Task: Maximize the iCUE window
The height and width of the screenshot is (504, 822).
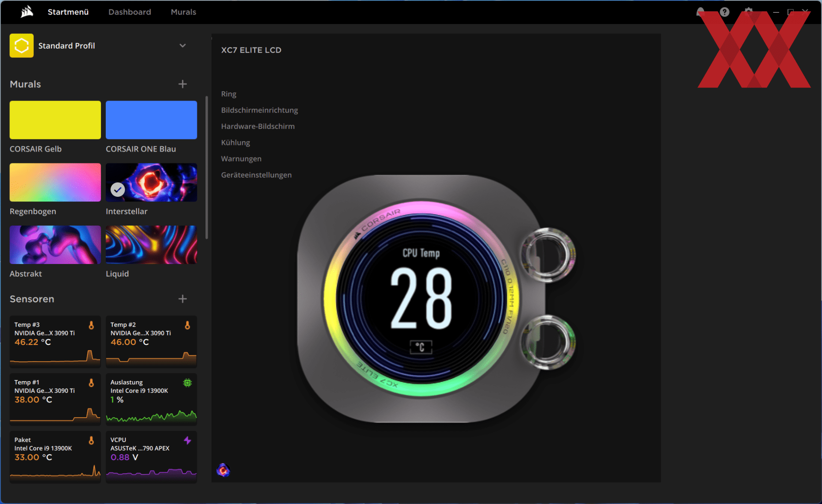Action: [x=790, y=12]
